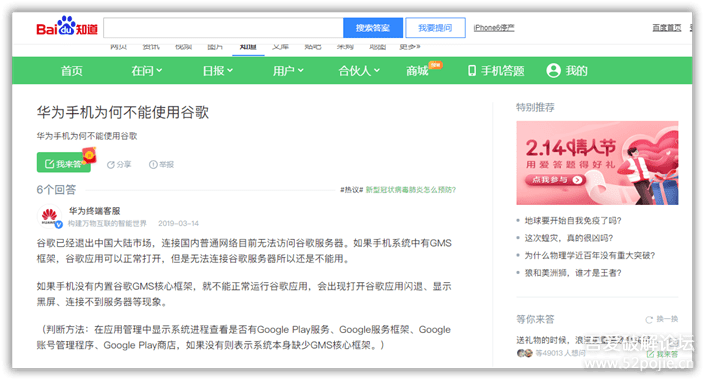Screen dimensions: 704x380
Task: Click the refresh icon beside 换一换
Action: tap(649, 319)
